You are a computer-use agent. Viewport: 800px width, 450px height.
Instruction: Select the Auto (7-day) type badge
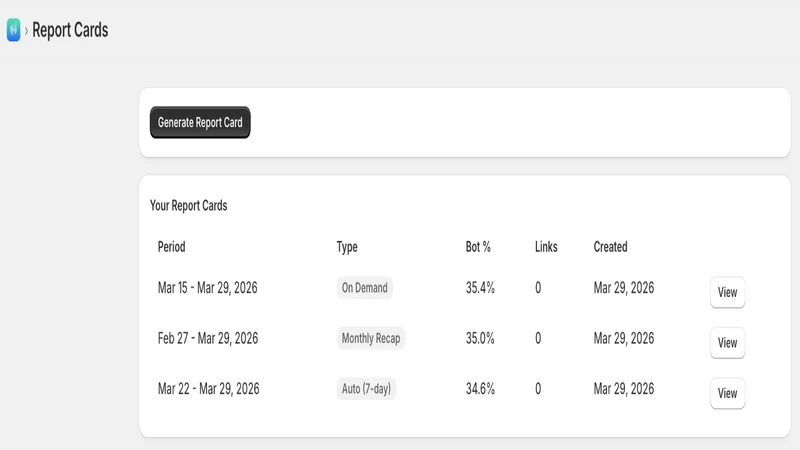click(x=366, y=389)
